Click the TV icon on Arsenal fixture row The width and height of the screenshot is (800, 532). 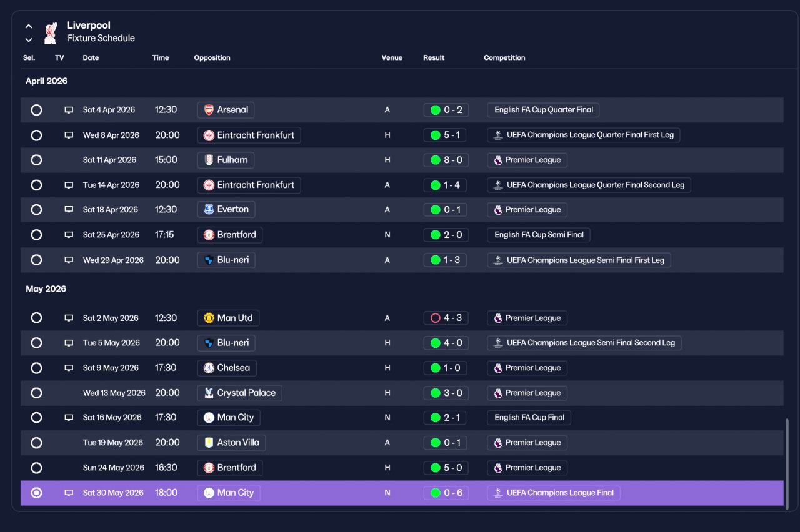tap(69, 110)
